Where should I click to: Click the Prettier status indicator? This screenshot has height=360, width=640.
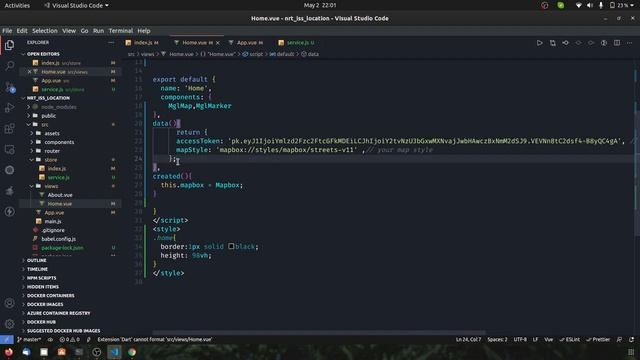(598, 339)
